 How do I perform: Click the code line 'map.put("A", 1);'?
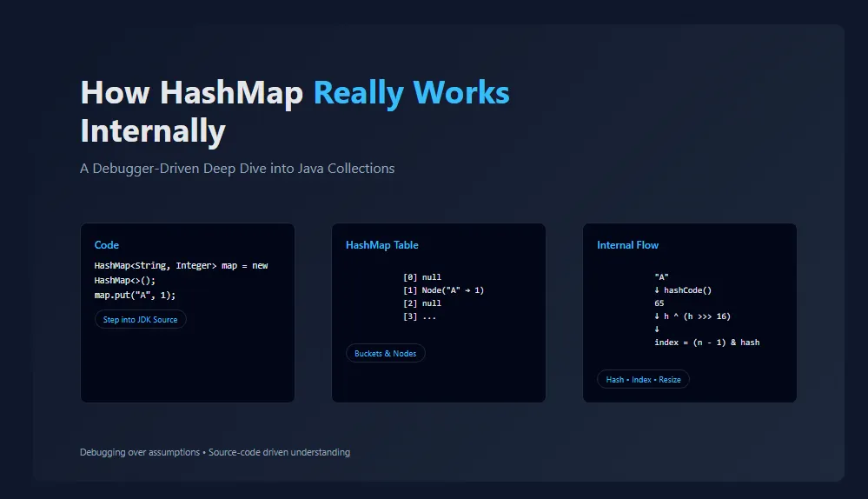pyautogui.click(x=135, y=296)
